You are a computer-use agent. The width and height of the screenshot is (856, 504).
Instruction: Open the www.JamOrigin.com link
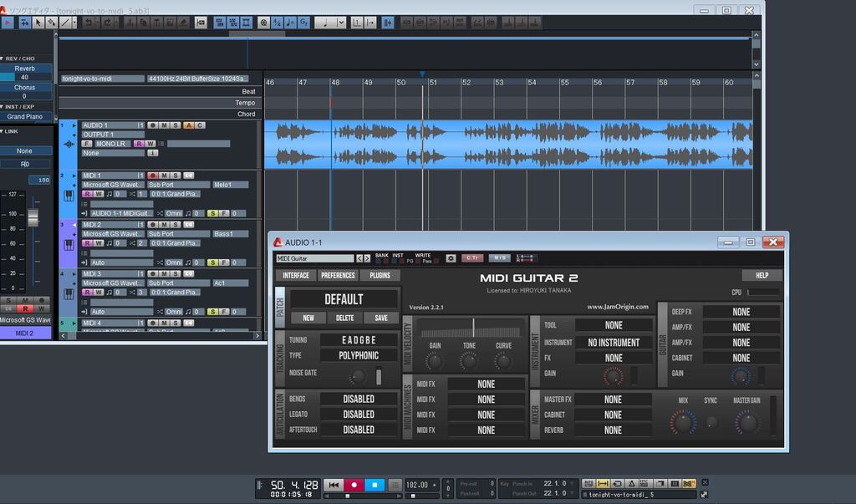[x=618, y=307]
